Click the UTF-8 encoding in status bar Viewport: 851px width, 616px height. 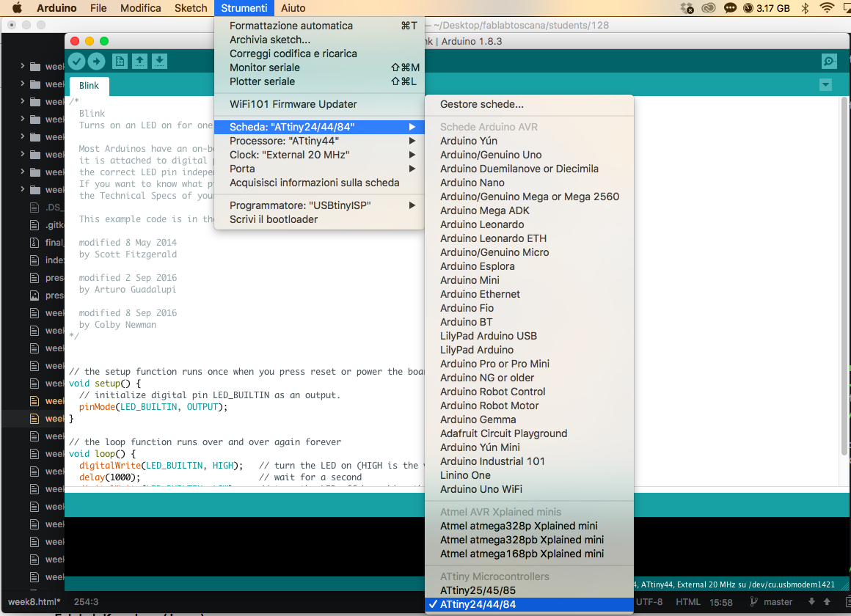tap(649, 602)
